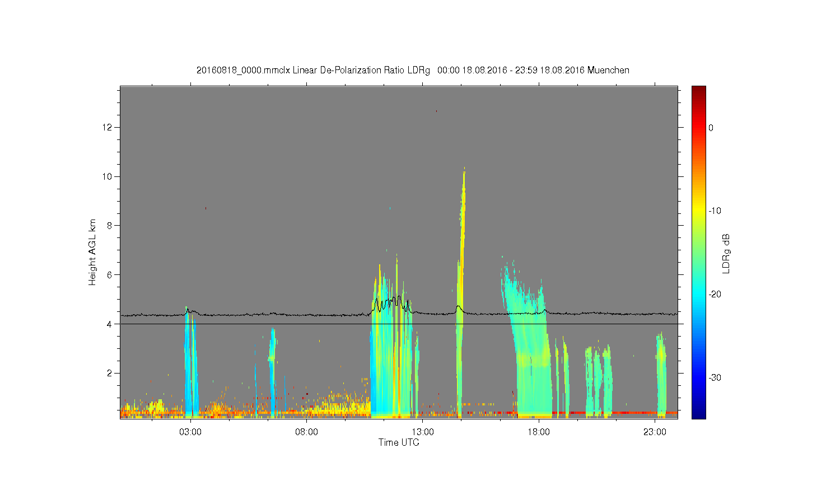Click the plot title starting '20160818_0000.mmclx'

click(x=413, y=71)
